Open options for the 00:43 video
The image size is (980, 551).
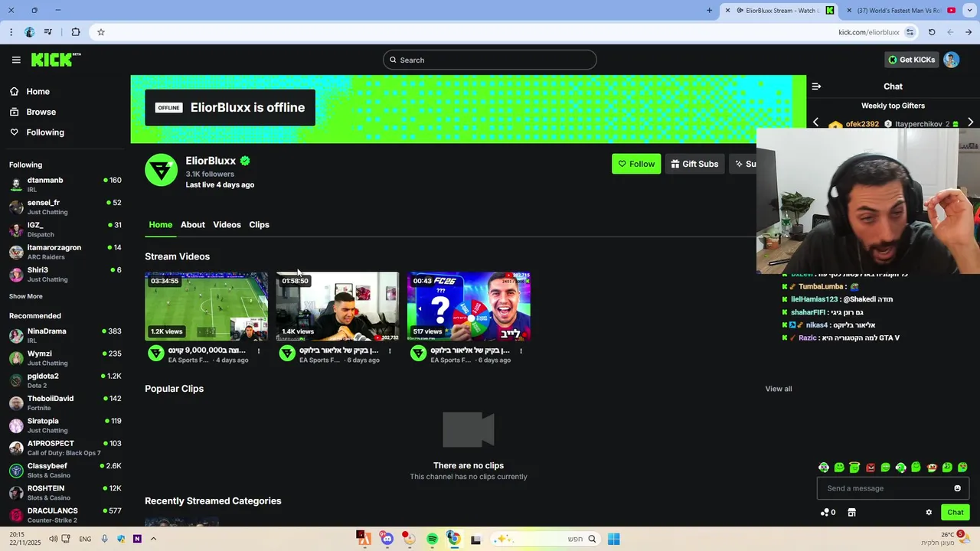pyautogui.click(x=521, y=351)
